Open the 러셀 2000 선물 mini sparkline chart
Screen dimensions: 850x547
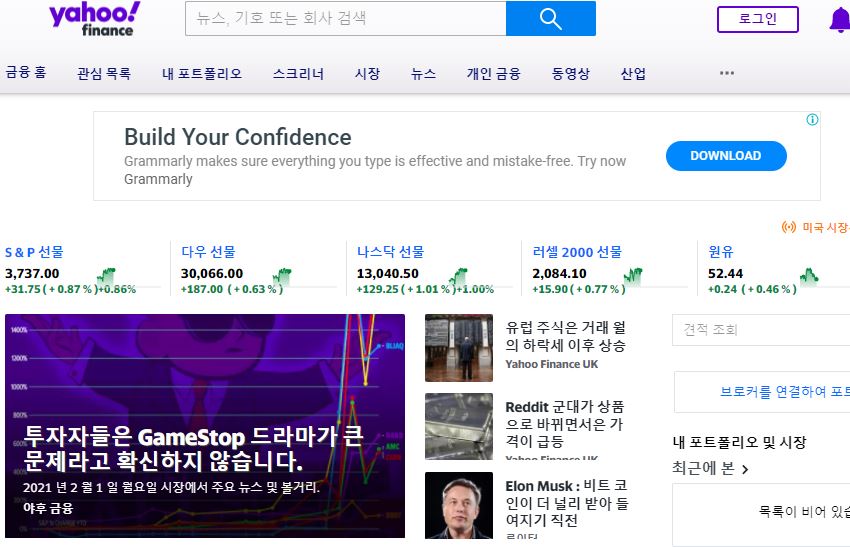click(x=633, y=276)
